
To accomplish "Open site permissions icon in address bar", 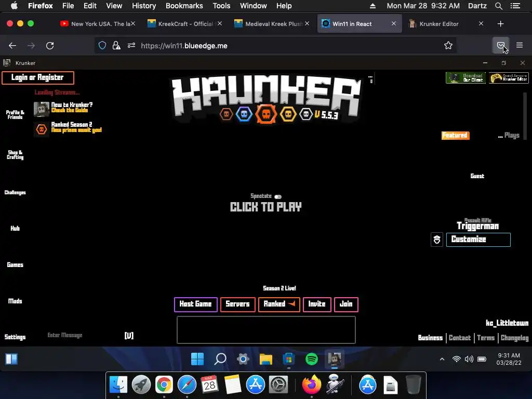I will tap(131, 46).
